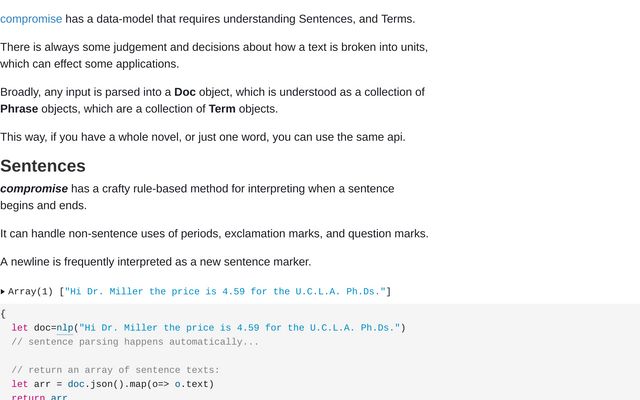640x400 pixels.
Task: Place cursor in the 'let arr = doc.json()' line
Action: [113, 384]
